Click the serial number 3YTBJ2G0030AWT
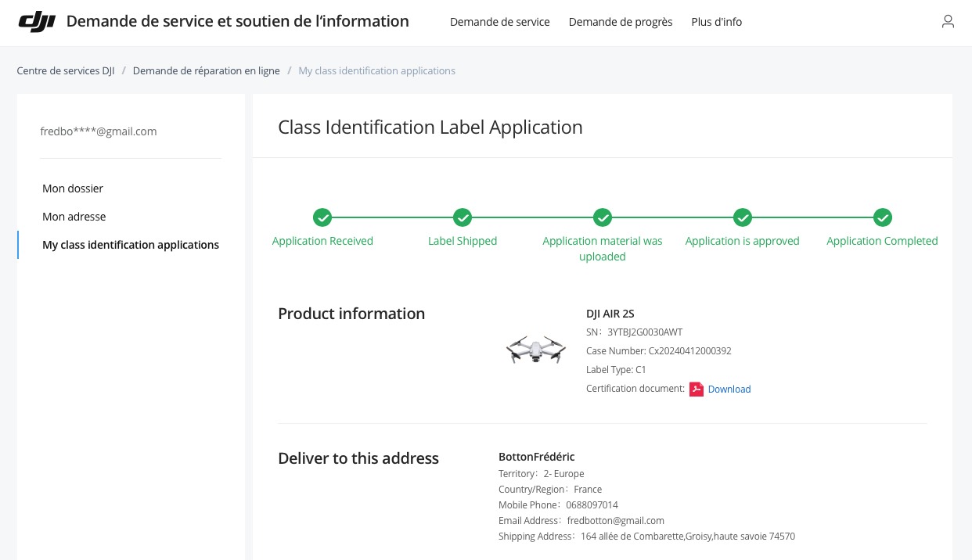972x560 pixels. (645, 332)
